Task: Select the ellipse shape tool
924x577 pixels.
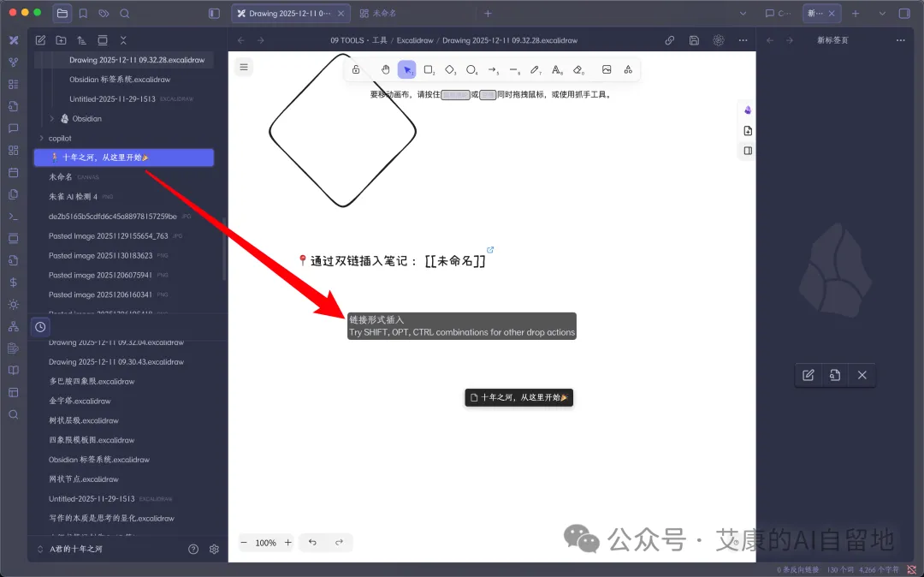Action: (x=471, y=69)
